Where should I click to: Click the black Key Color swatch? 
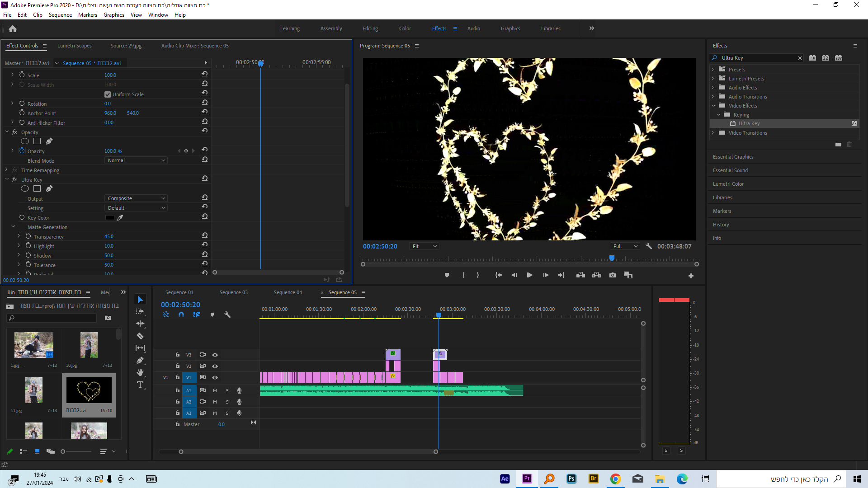coord(109,218)
